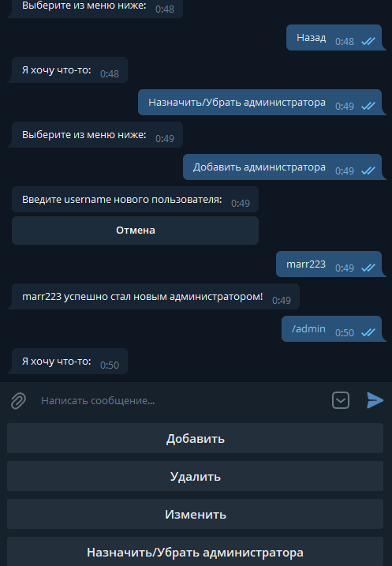The width and height of the screenshot is (392, 566).
Task: Click the /admin command link
Action: click(308, 329)
